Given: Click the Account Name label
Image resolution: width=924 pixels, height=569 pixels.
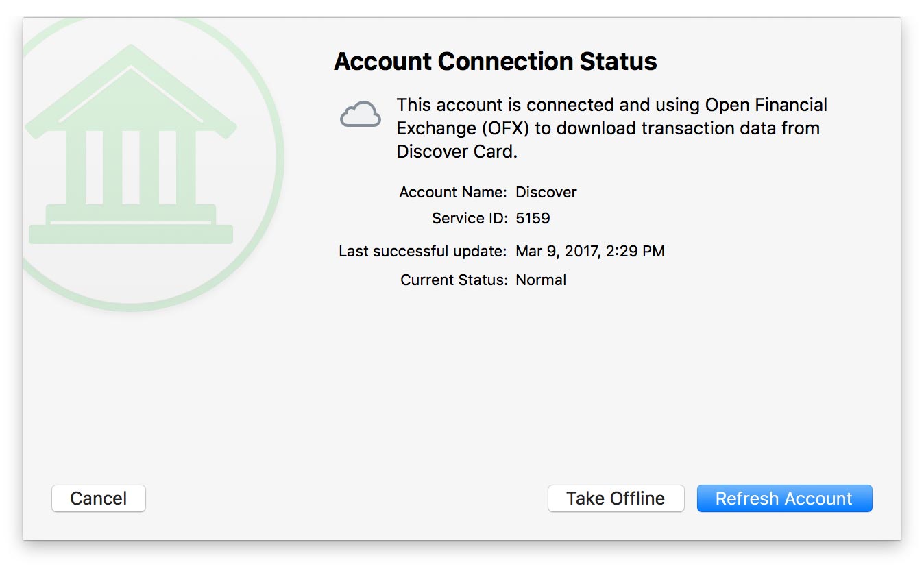Looking at the screenshot, I should tap(453, 192).
